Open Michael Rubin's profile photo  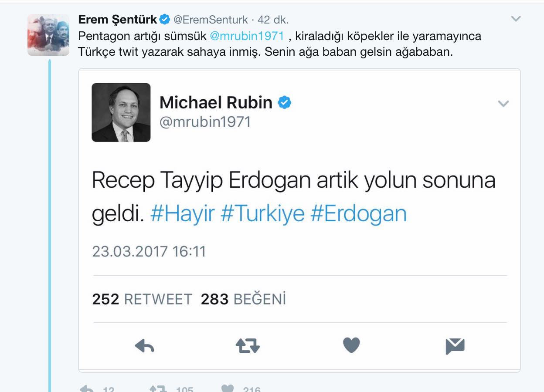pyautogui.click(x=121, y=112)
